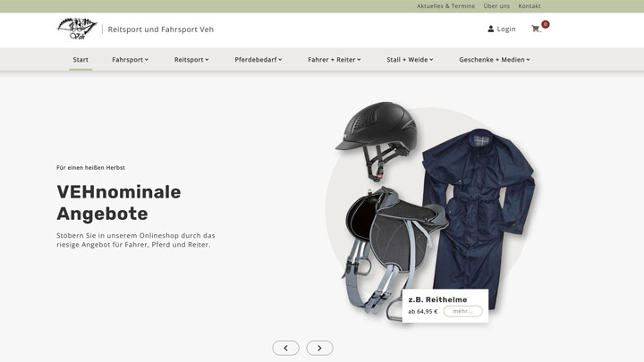Open Aktuelles & Termine link
This screenshot has width=644, height=362.
coord(446,6)
